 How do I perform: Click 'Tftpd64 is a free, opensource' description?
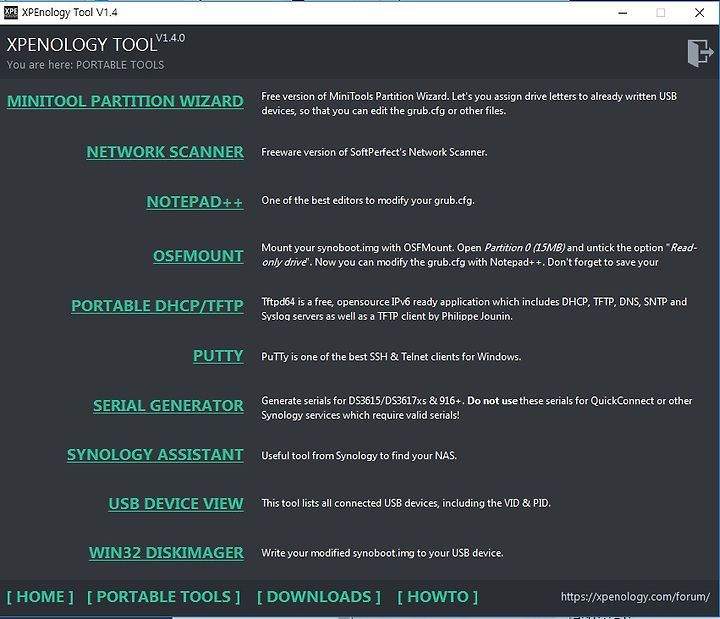474,309
